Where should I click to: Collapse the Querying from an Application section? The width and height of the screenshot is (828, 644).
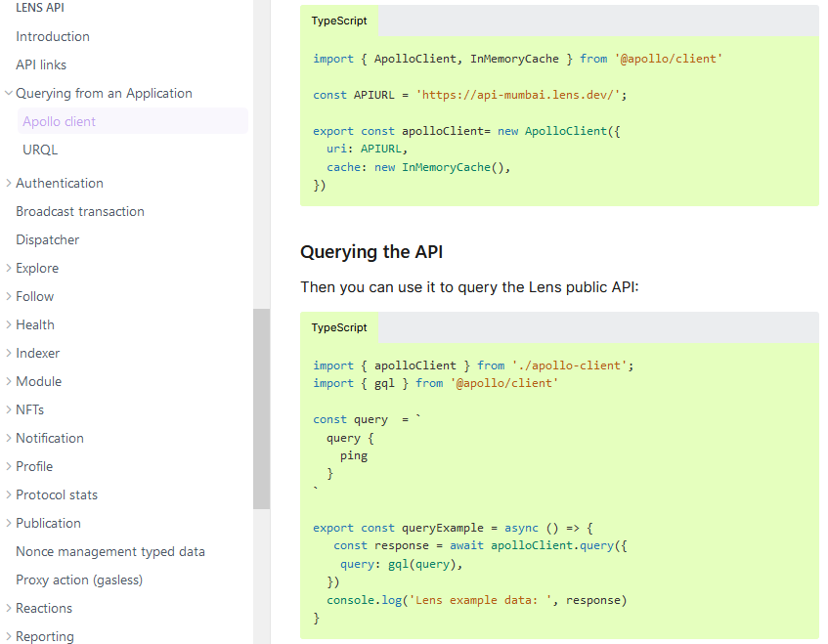[x=9, y=94]
